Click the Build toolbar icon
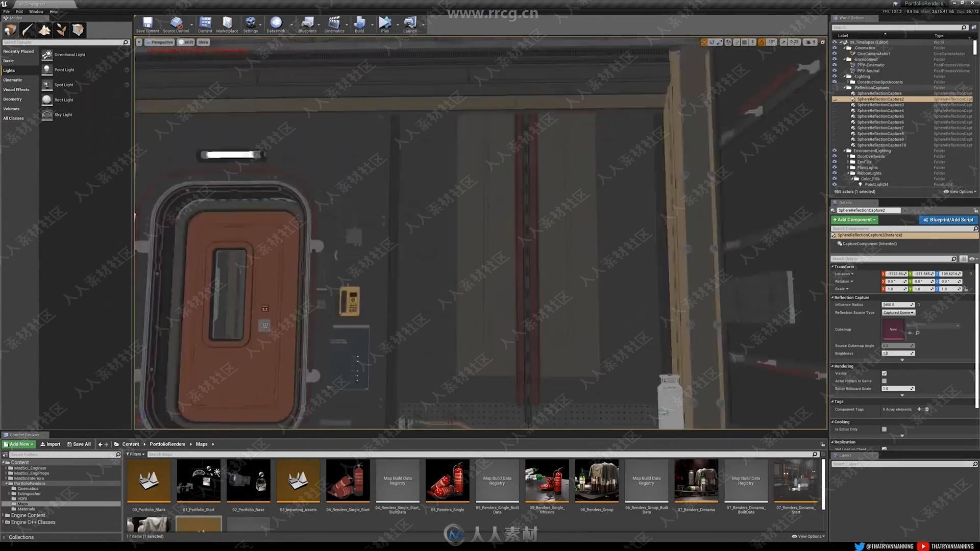 pos(359,24)
